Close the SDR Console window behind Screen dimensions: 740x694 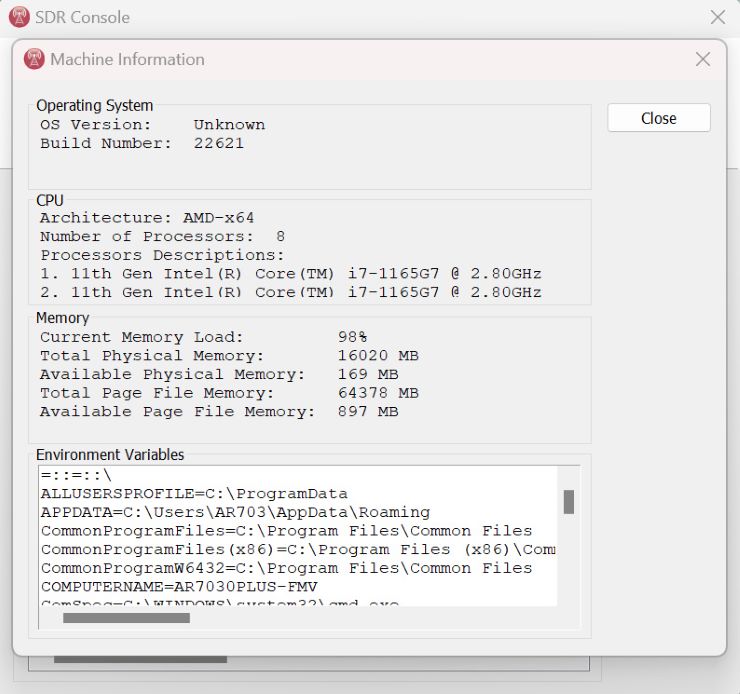[718, 17]
